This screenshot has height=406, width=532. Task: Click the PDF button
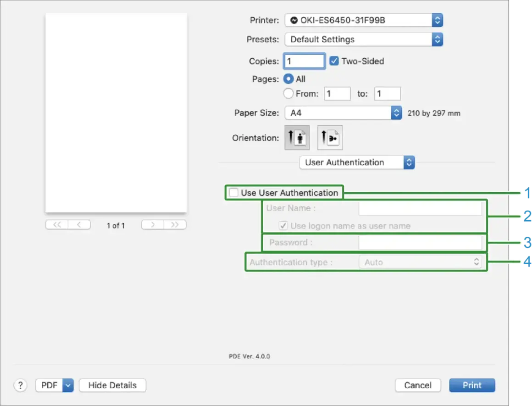pos(49,385)
